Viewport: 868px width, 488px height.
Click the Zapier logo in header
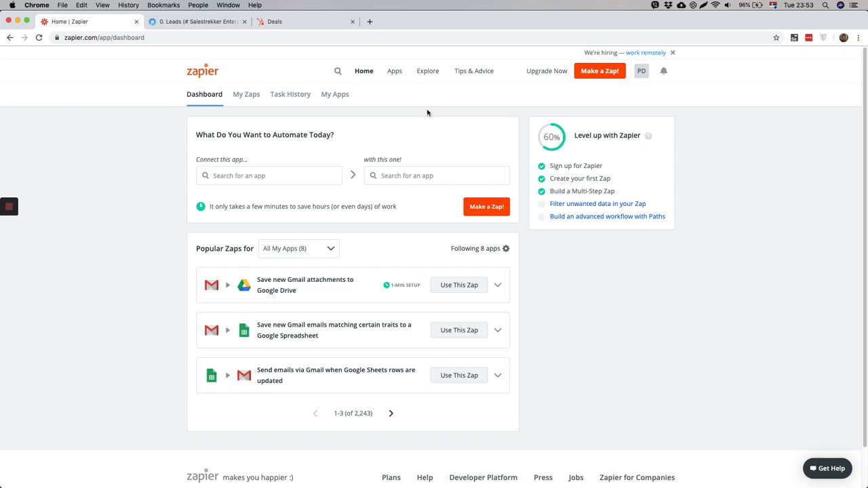click(x=202, y=70)
